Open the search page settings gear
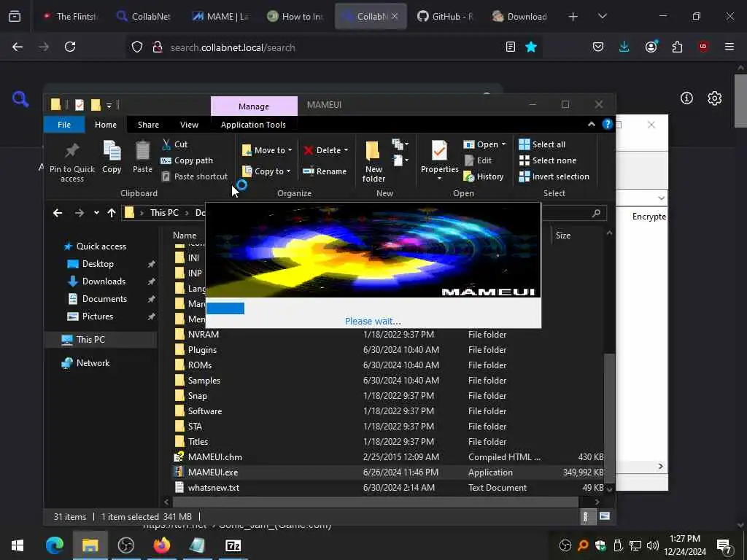 (714, 98)
